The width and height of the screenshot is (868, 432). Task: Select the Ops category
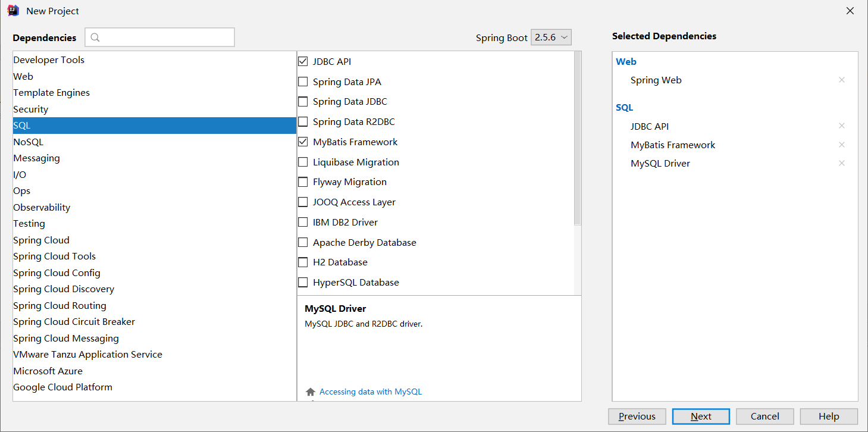[x=155, y=191]
